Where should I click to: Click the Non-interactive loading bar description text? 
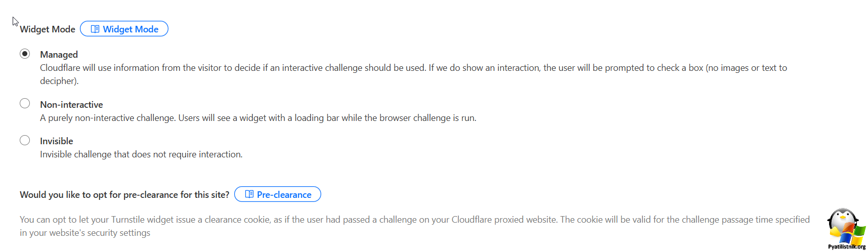click(258, 118)
